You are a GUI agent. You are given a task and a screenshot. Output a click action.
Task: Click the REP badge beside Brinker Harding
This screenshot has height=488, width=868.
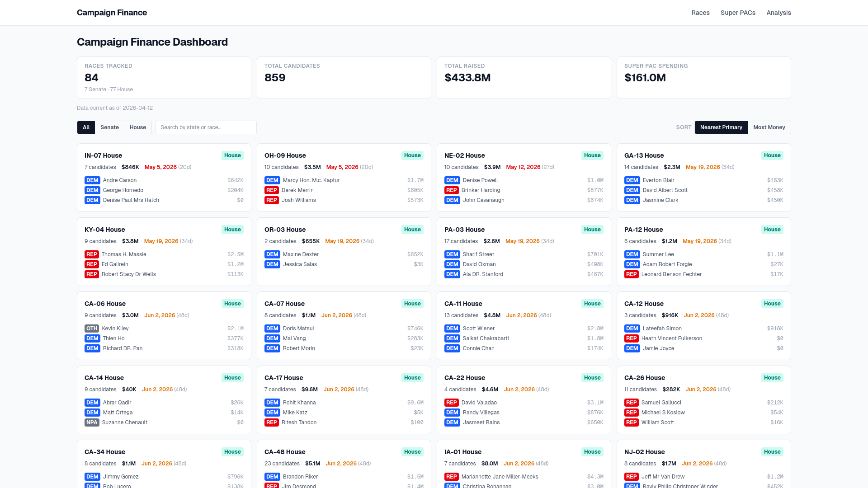point(452,190)
